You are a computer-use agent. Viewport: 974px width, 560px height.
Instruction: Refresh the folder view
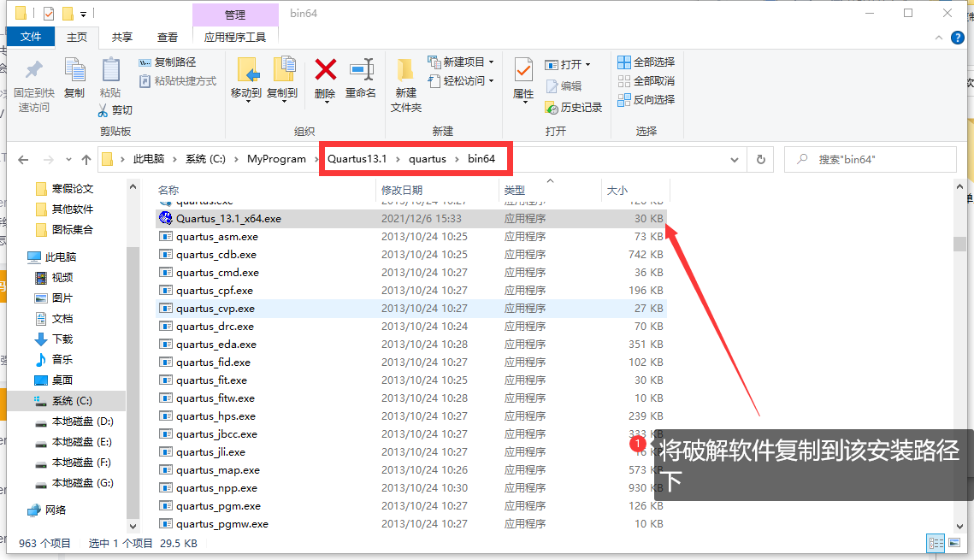[761, 160]
